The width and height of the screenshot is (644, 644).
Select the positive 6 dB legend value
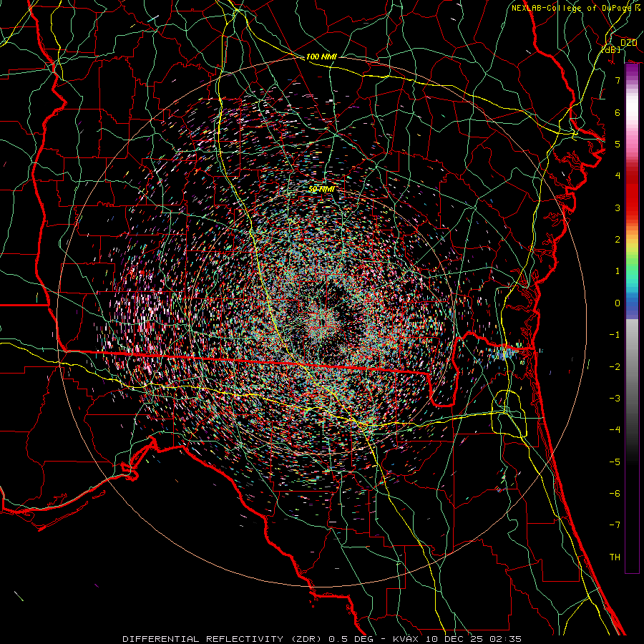(618, 112)
